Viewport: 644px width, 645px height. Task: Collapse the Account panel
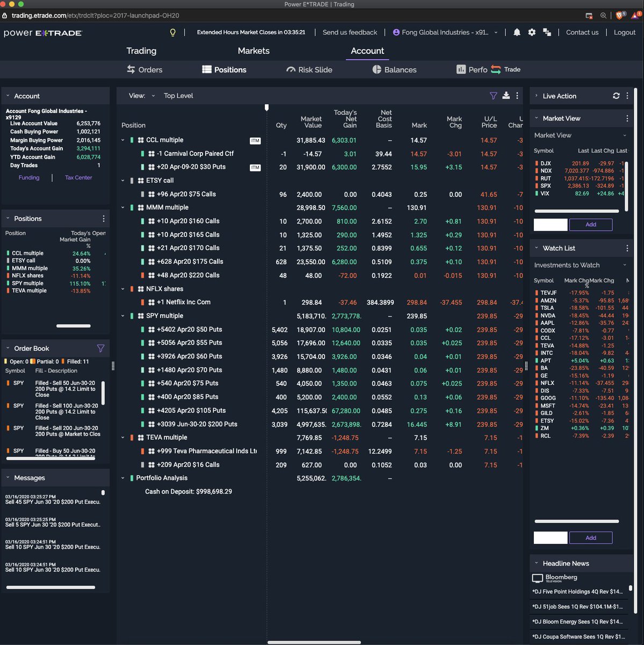(8, 96)
